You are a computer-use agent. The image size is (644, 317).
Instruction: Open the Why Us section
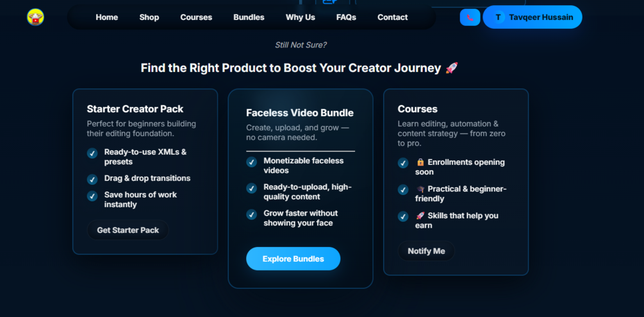(301, 17)
